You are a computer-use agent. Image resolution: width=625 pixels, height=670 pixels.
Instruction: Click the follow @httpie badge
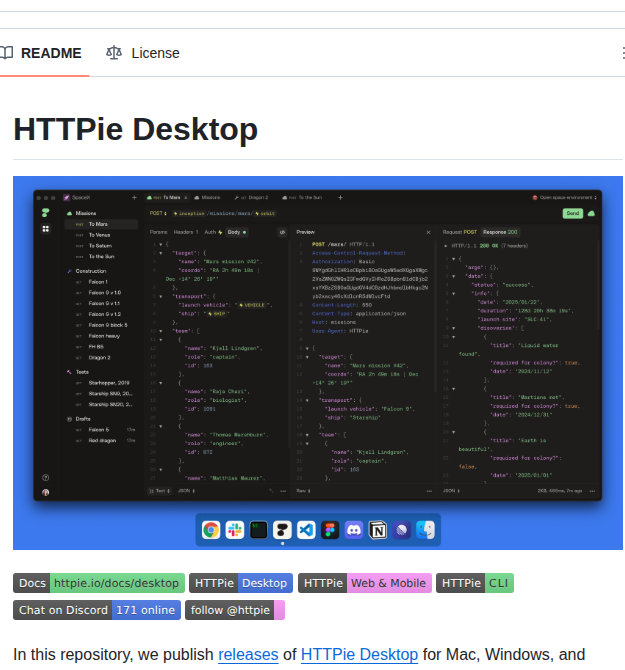pos(235,610)
